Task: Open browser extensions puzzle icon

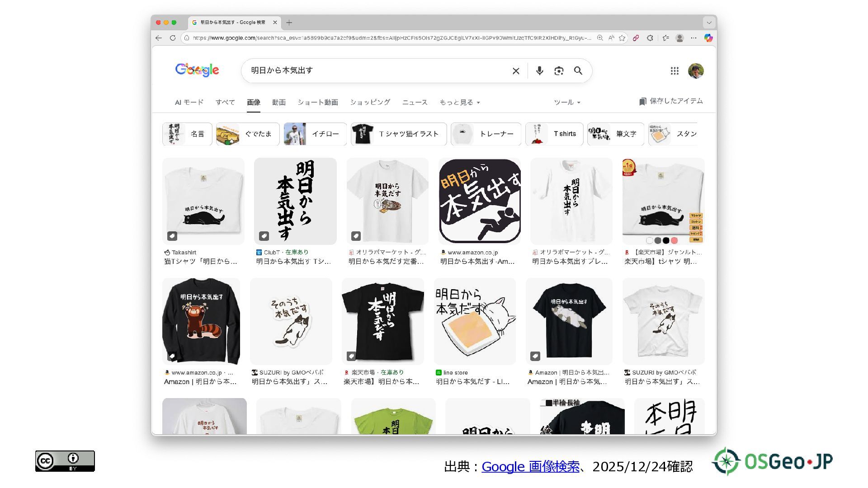Action: (x=650, y=38)
